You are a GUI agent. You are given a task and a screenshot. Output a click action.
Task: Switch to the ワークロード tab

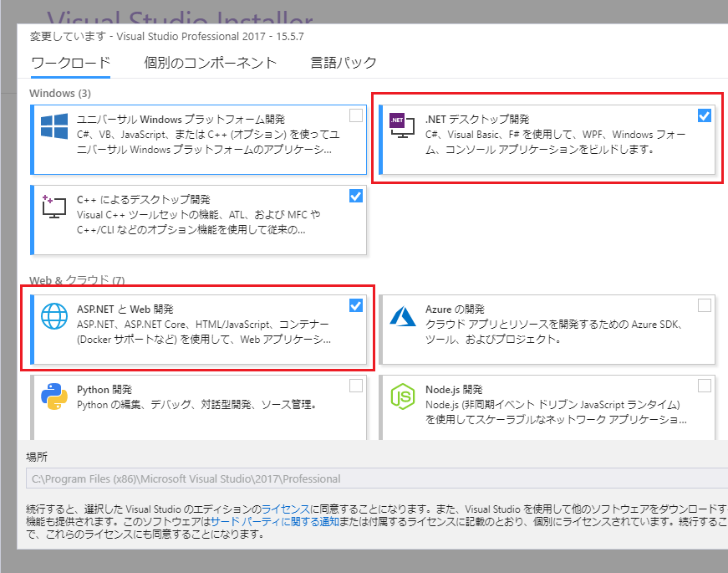point(70,63)
